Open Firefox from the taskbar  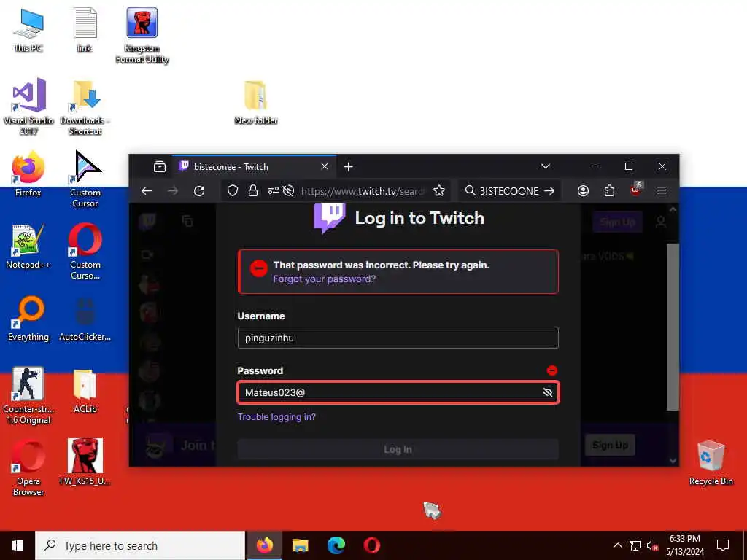pyautogui.click(x=264, y=545)
